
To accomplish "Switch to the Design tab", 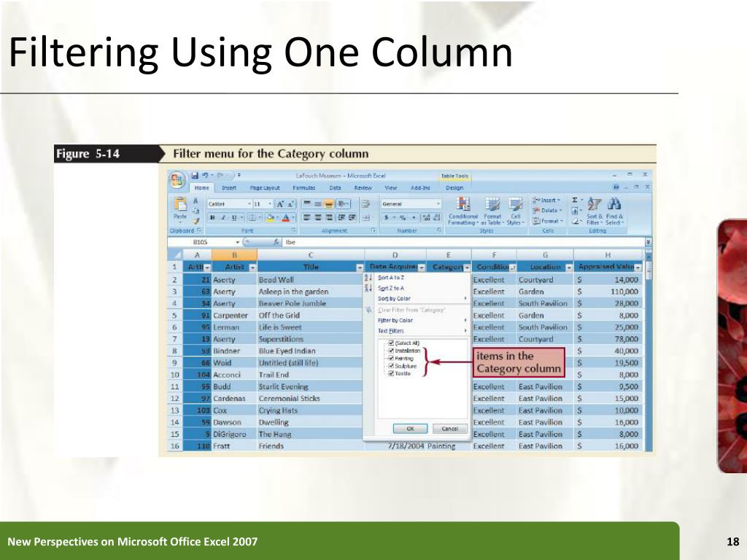I will coord(454,187).
